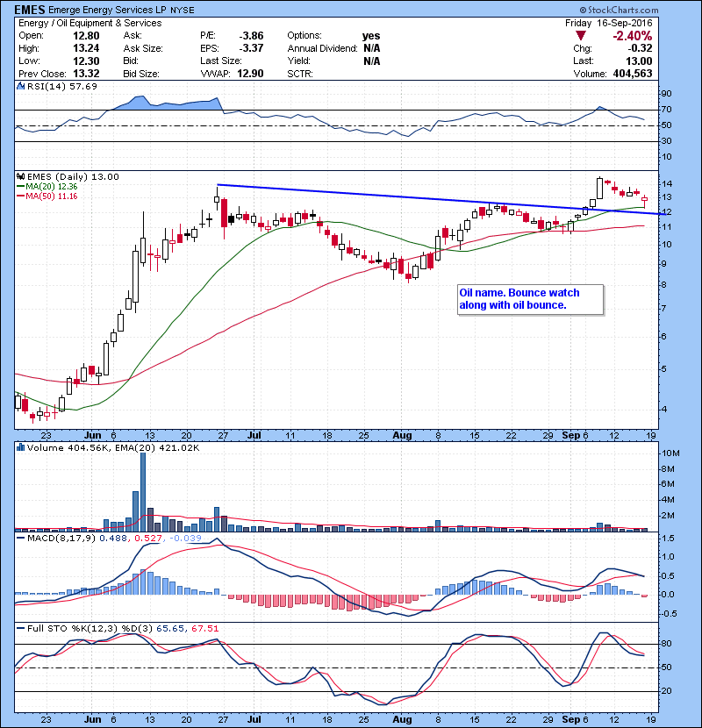
Task: Click the RSI(14) 57.69 label
Action: [x=62, y=86]
